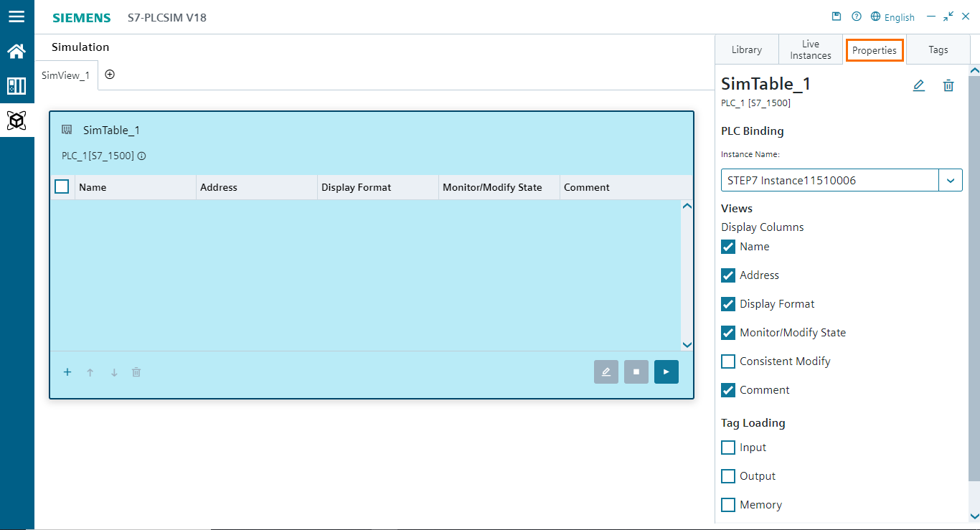Click the Address column header

pyautogui.click(x=257, y=187)
